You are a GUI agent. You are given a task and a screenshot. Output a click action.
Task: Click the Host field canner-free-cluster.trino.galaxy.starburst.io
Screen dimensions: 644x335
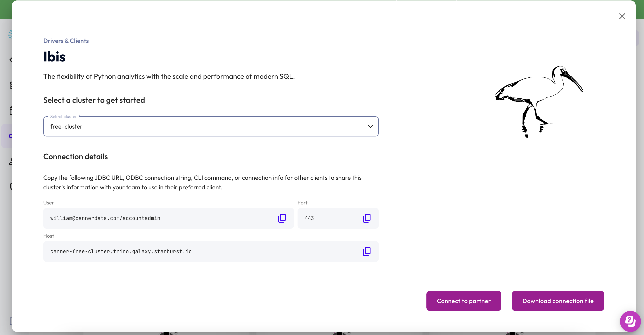click(121, 251)
